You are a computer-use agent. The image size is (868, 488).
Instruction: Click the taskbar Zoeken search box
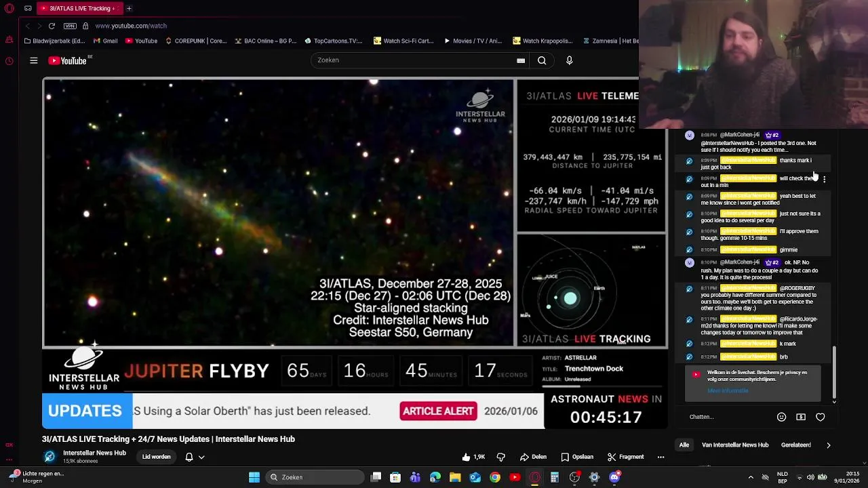click(314, 477)
